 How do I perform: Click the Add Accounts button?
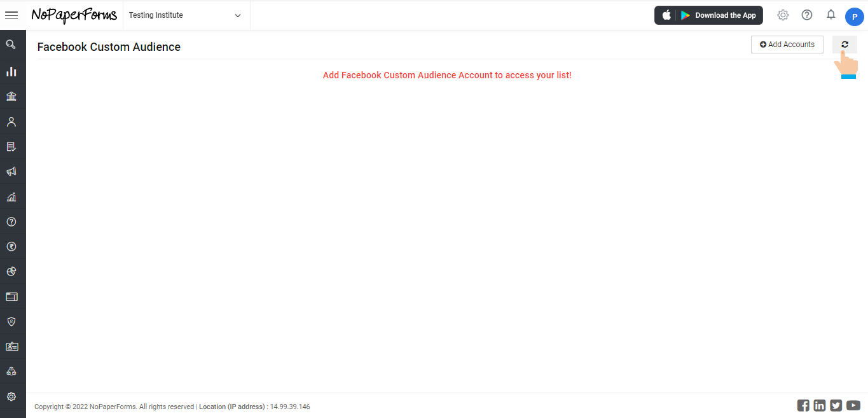click(x=787, y=45)
